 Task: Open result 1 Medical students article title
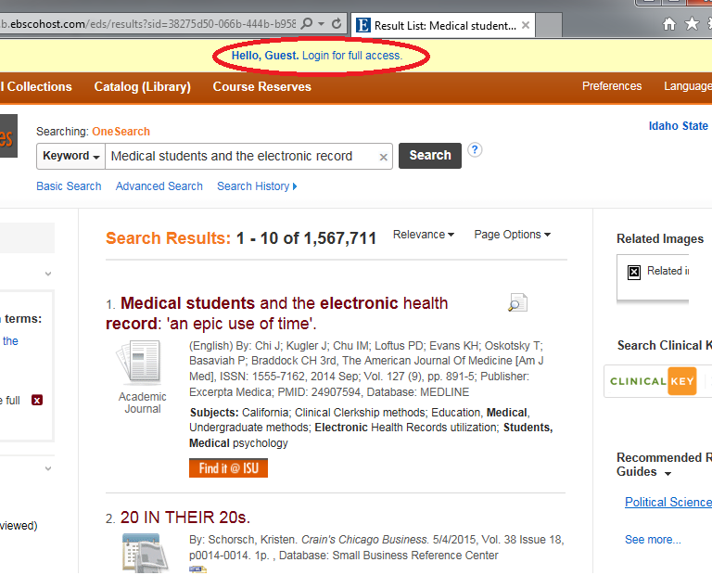[x=277, y=313]
